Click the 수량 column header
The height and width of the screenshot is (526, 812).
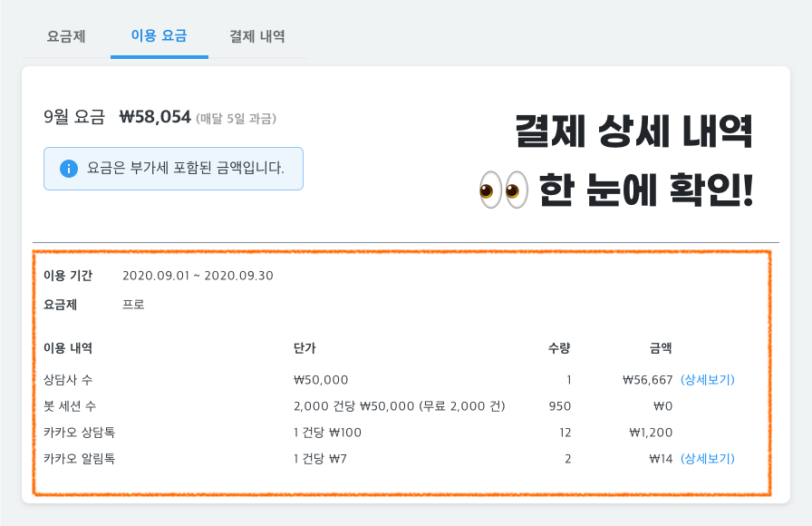coord(559,348)
